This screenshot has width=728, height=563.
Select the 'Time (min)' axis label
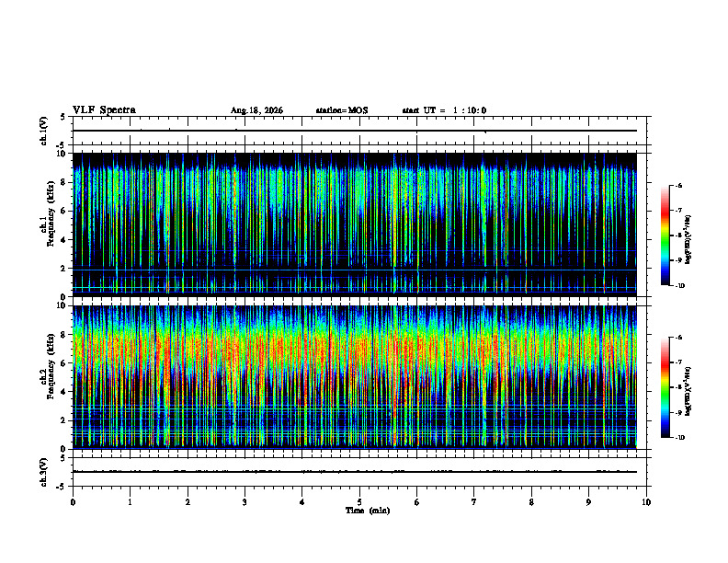pos(368,511)
